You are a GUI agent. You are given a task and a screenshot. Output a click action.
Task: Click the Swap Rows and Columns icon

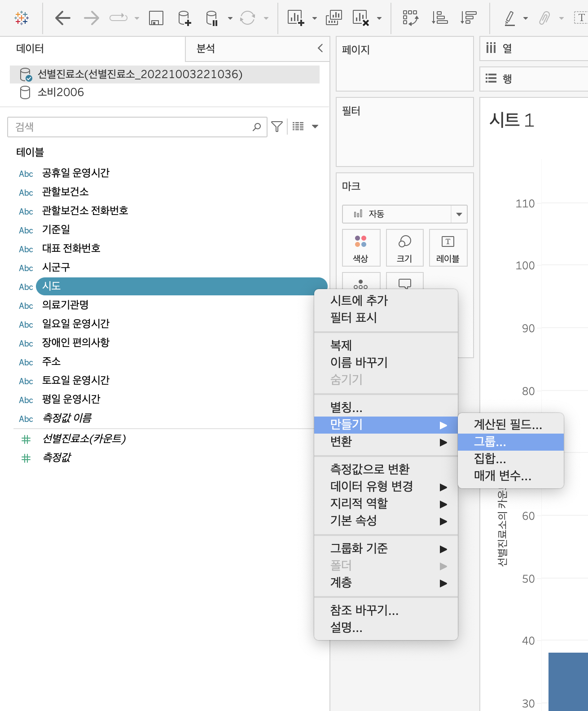point(411,18)
